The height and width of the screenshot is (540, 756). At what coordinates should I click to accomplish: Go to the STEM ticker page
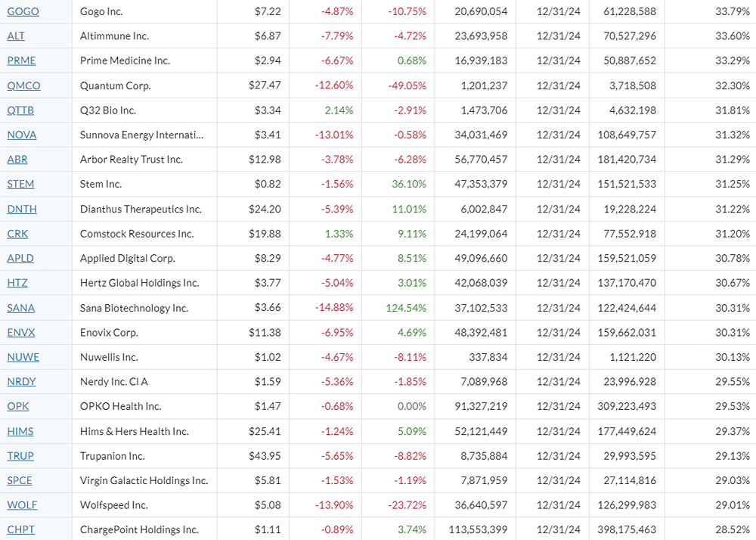click(x=20, y=184)
